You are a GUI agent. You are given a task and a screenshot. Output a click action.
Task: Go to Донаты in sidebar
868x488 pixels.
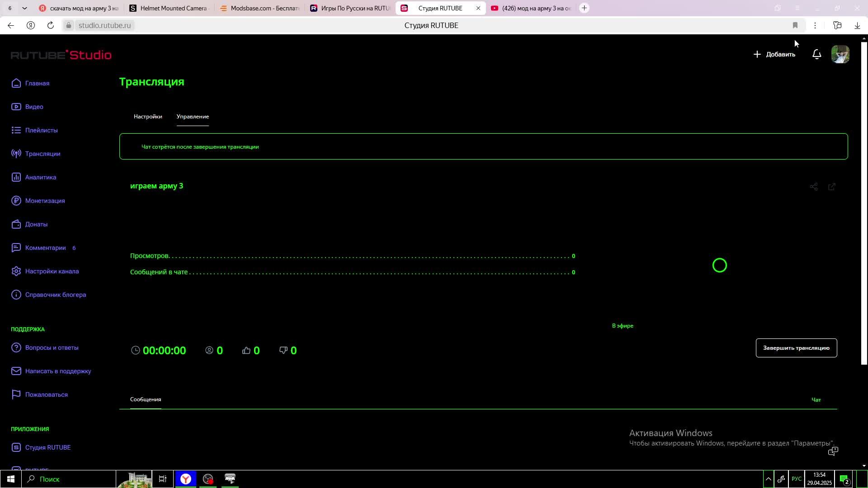pos(36,224)
